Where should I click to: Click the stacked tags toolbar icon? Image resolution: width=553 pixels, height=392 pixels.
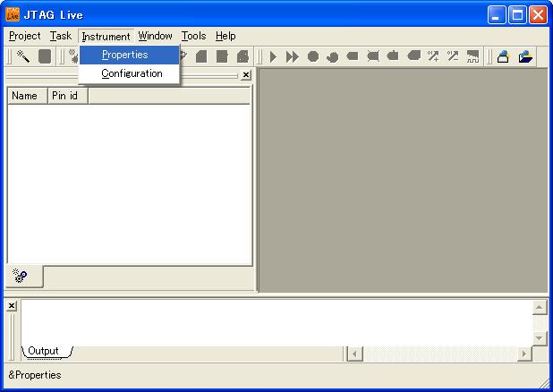pyautogui.click(x=413, y=55)
